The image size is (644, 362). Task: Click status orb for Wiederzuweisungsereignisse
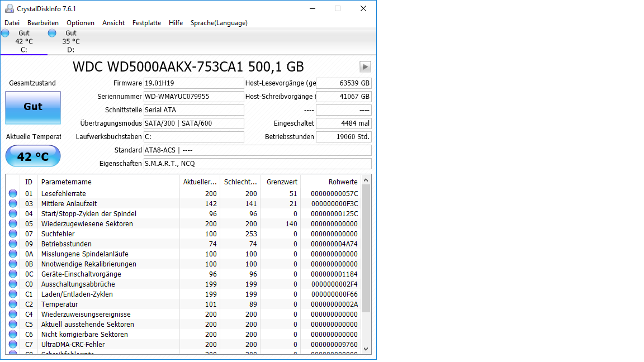point(13,314)
